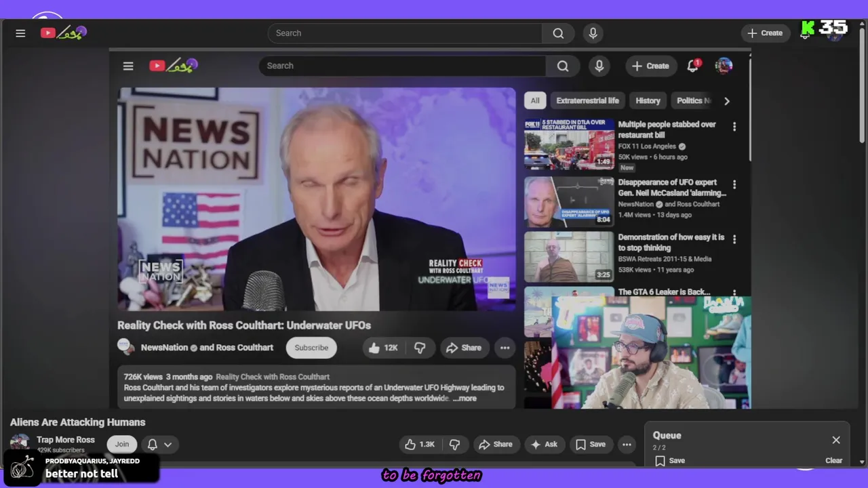This screenshot has width=868, height=488.
Task: Click Trap More Ross channel avatar
Action: [x=20, y=444]
